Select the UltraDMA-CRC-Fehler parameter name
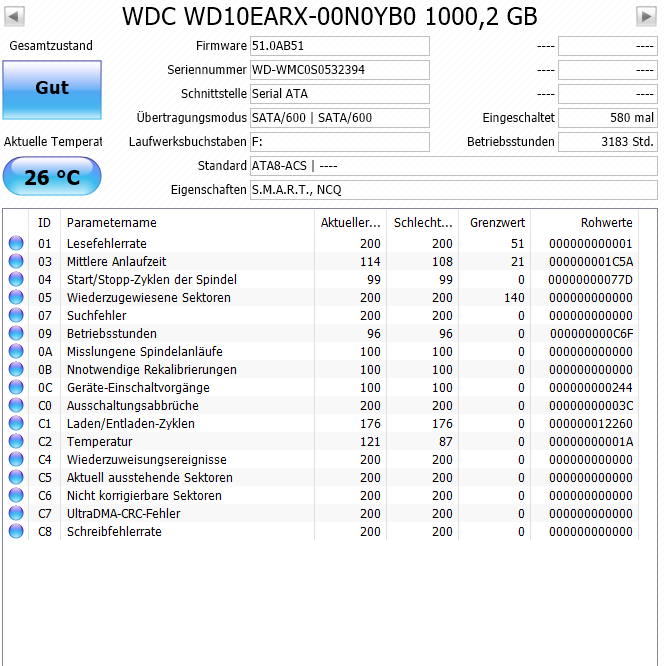This screenshot has width=664, height=666. (x=124, y=514)
